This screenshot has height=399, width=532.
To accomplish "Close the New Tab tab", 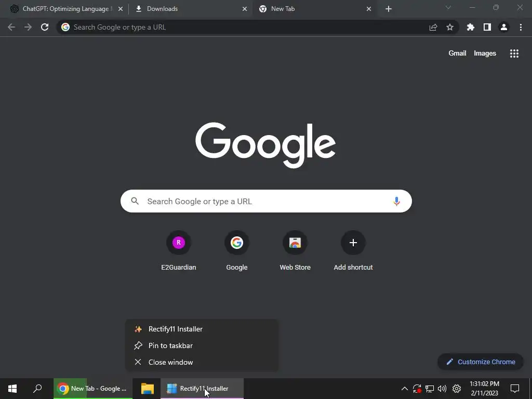I will [x=369, y=9].
